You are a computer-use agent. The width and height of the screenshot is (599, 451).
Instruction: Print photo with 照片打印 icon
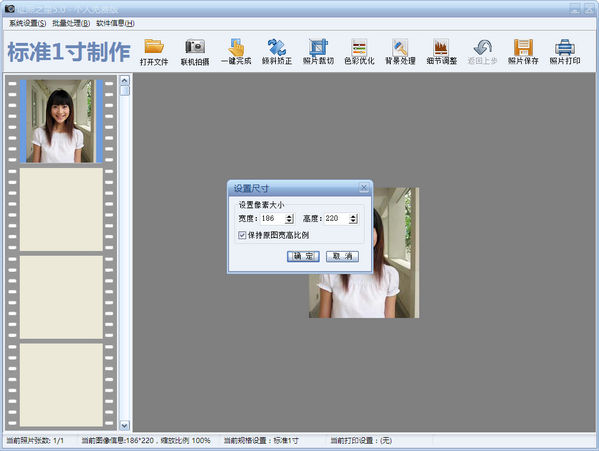pos(565,52)
